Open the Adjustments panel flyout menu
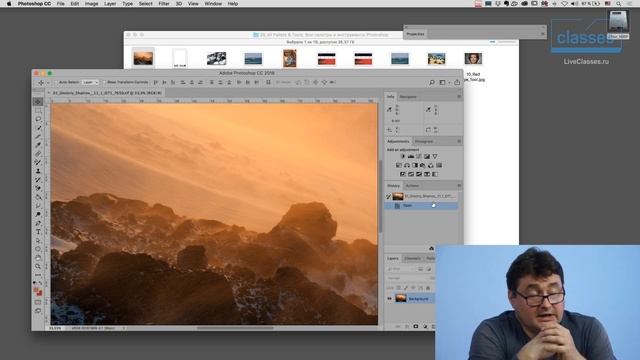640x360 pixels. [x=459, y=141]
